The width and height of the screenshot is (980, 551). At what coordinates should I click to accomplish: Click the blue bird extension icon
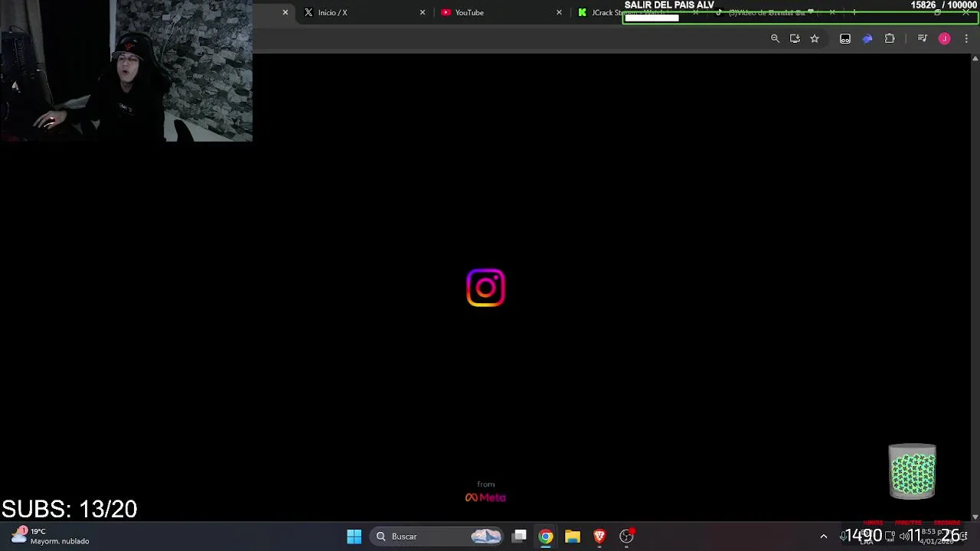click(x=867, y=38)
